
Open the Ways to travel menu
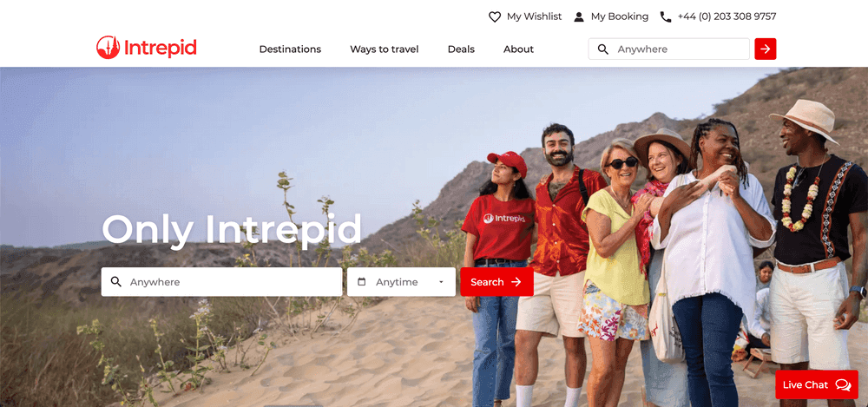pos(385,49)
